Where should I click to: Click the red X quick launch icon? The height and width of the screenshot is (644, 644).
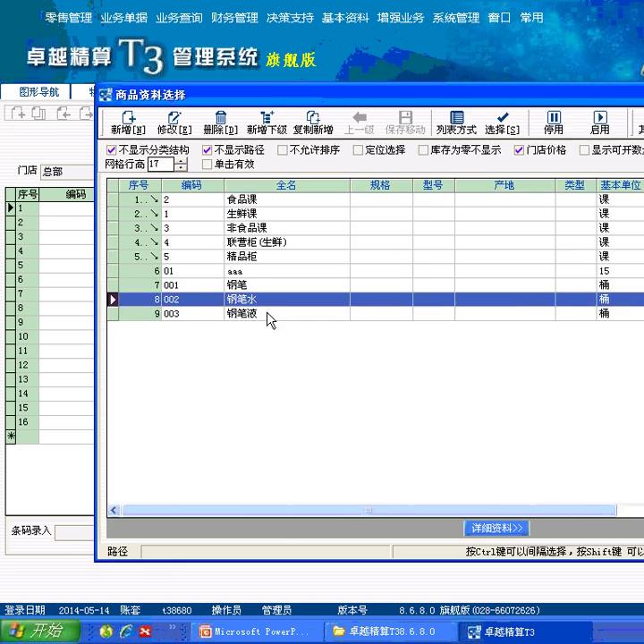(x=145, y=631)
